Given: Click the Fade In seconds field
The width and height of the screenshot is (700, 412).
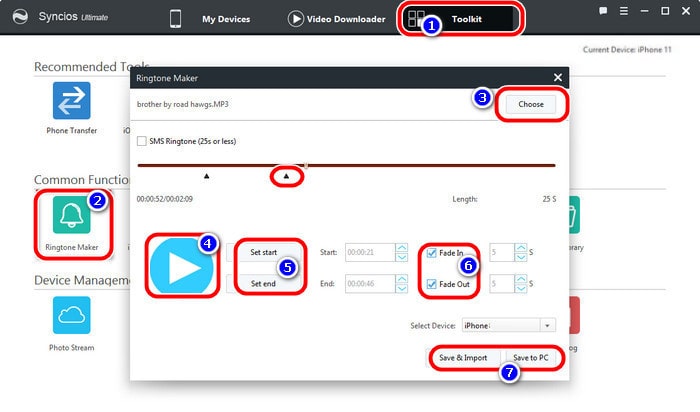Looking at the screenshot, I should 502,252.
